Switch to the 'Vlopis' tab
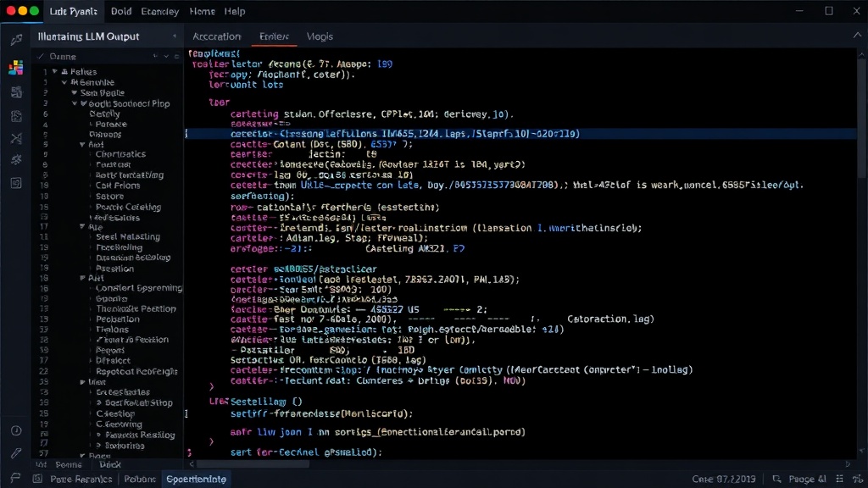 [x=320, y=36]
